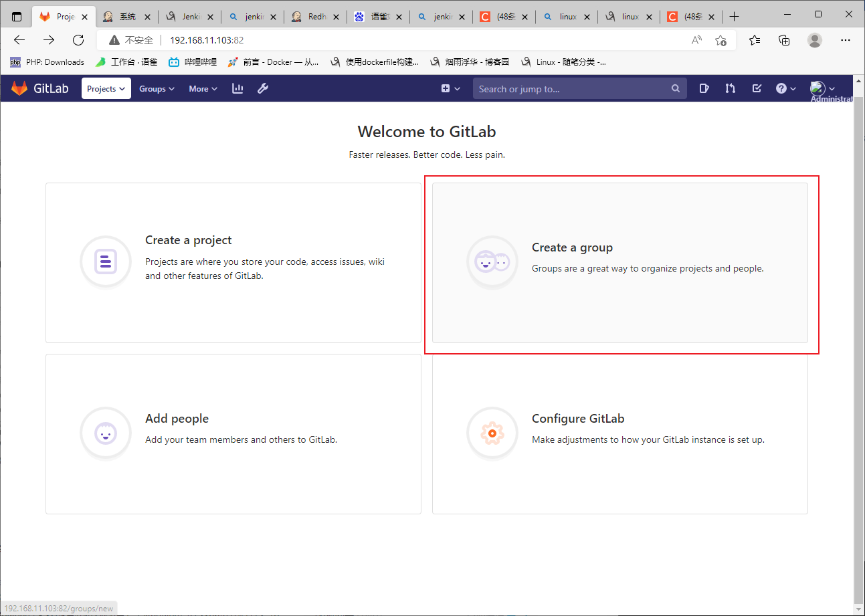Viewport: 865px width, 616px height.
Task: Expand the Groups menu in the navbar
Action: click(x=157, y=88)
